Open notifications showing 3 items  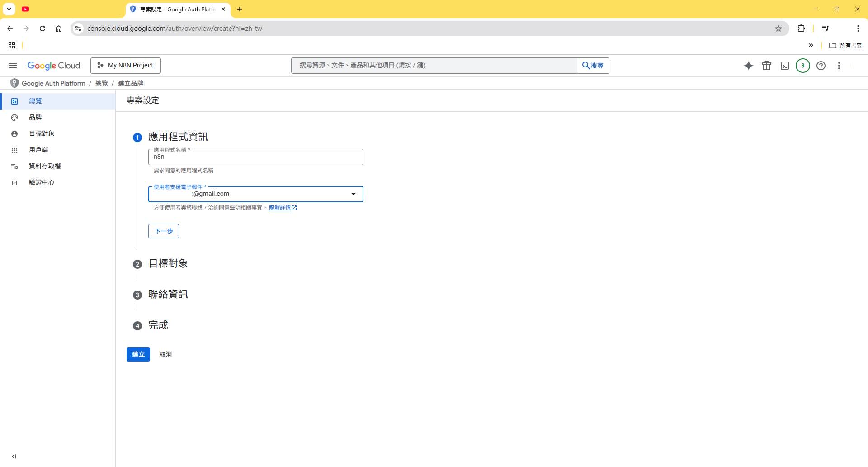tap(802, 66)
